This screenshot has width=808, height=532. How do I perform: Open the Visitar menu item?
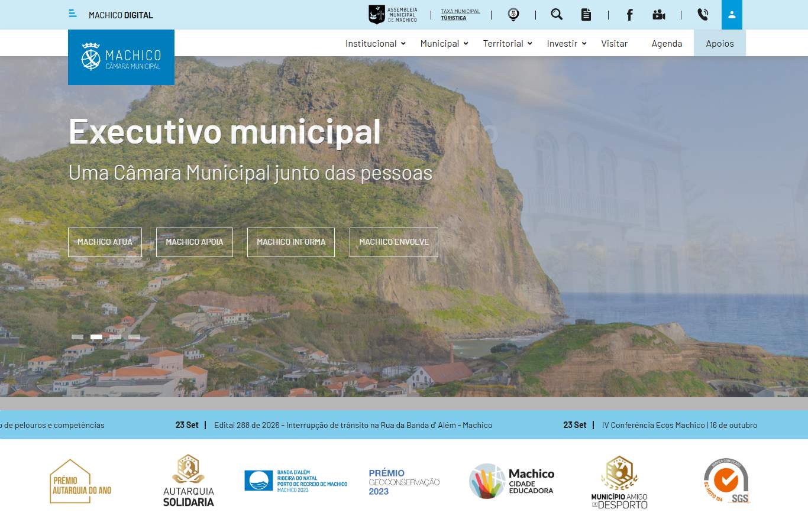point(615,43)
